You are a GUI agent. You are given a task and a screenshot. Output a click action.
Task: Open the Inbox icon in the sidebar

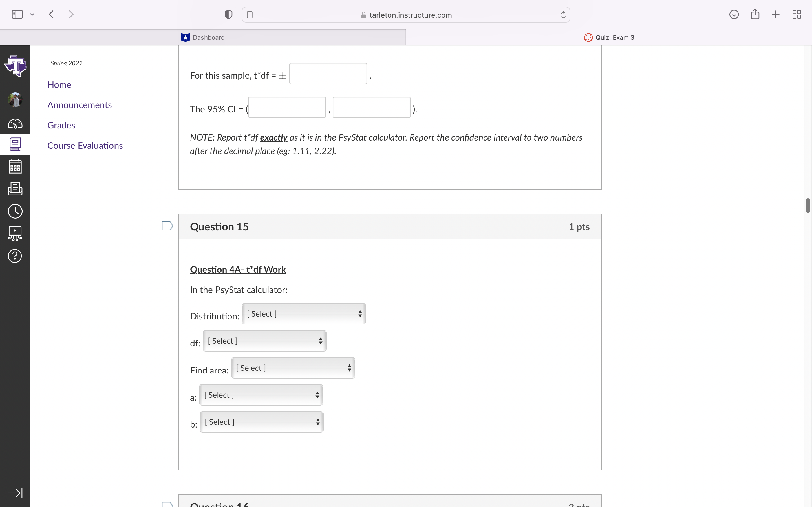15,189
